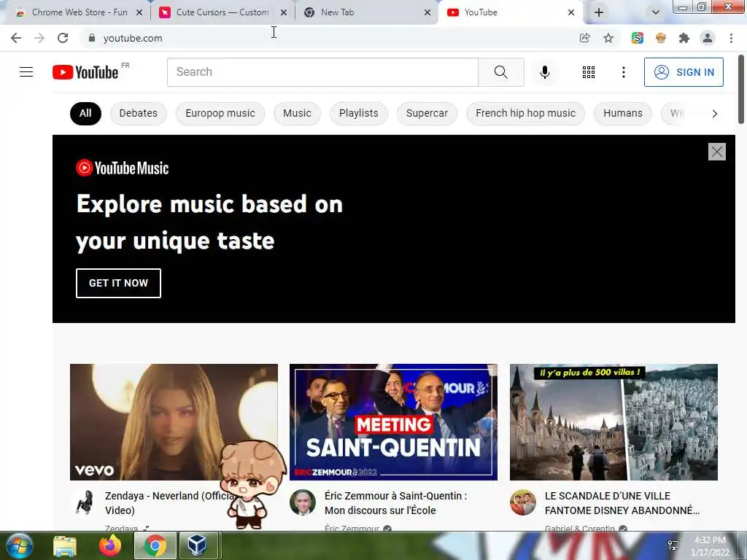Click the YouTube Music logo in banner
The height and width of the screenshot is (560, 747).
coord(122,168)
